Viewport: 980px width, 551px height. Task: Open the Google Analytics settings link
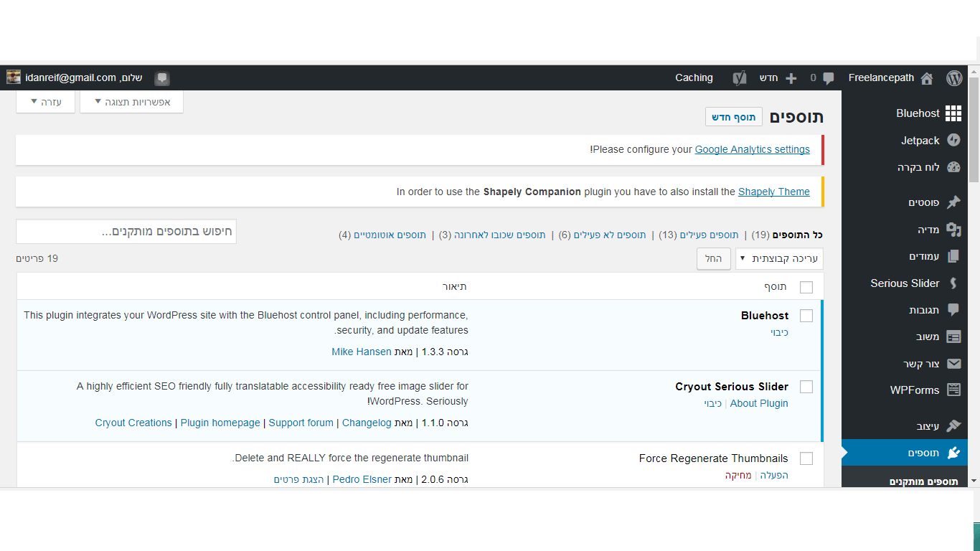752,149
